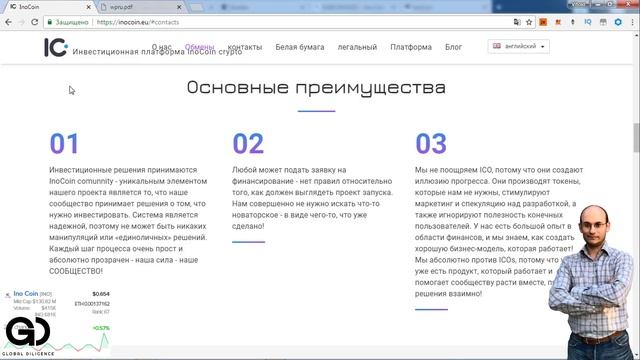Screen dimensions: 640x360
Task: Click the "+0.57%" change value
Action: [101, 328]
